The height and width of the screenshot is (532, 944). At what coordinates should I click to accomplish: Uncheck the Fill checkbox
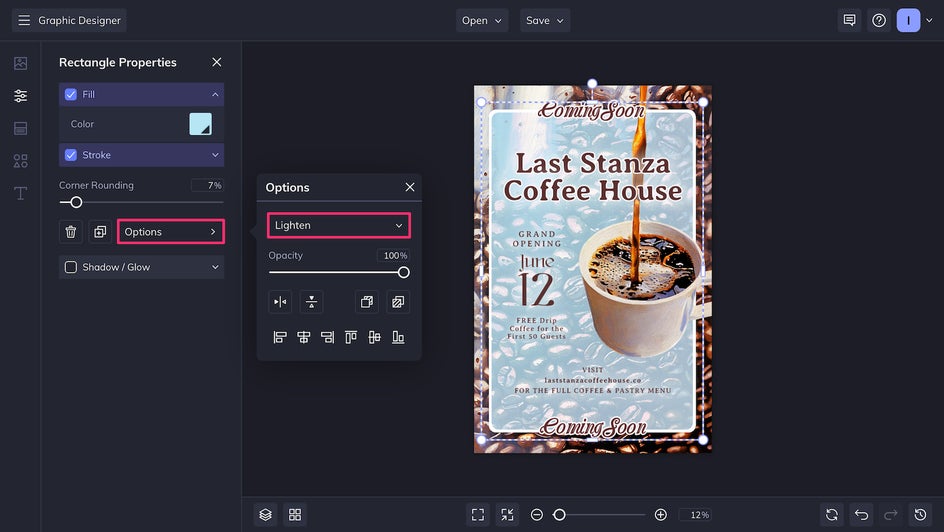click(x=70, y=94)
